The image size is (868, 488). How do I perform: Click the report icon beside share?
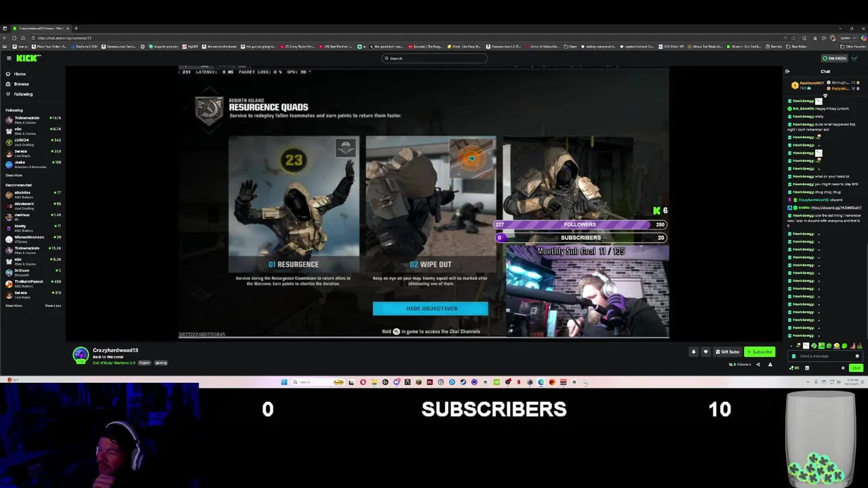tap(770, 365)
